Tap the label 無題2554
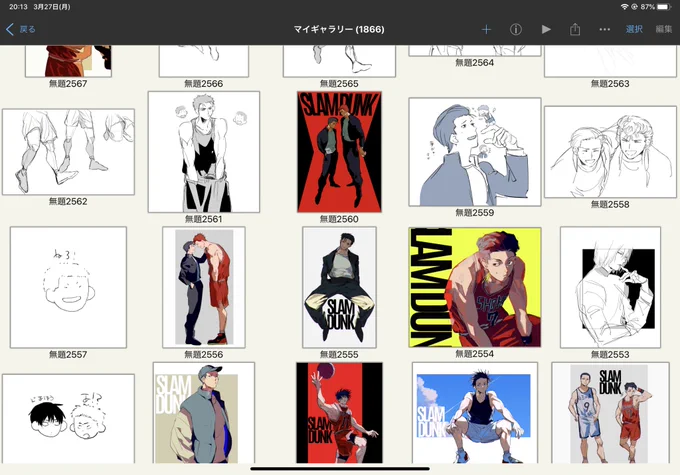 tap(475, 354)
